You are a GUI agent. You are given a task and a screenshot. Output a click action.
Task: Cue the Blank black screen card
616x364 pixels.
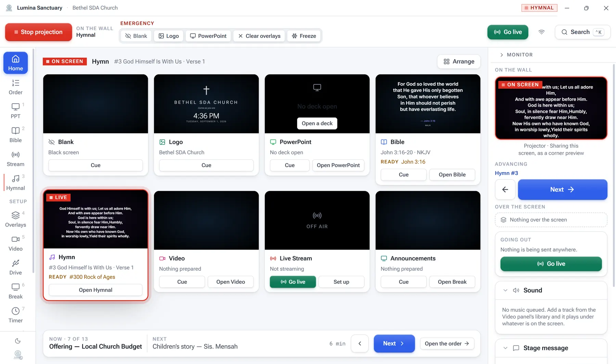tap(95, 165)
